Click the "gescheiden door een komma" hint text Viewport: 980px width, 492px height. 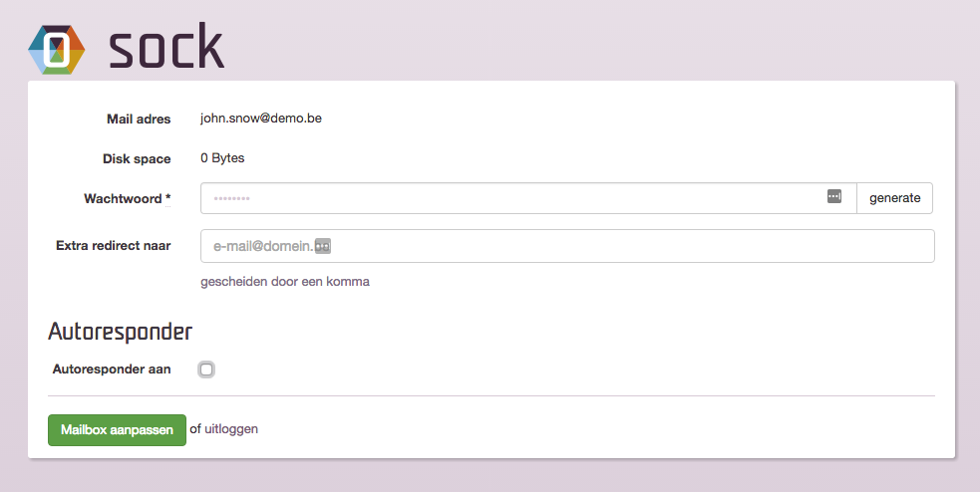(x=285, y=282)
